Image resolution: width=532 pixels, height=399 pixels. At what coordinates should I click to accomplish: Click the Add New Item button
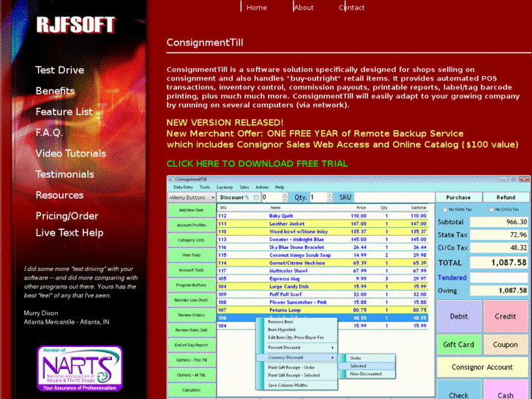coord(191,210)
